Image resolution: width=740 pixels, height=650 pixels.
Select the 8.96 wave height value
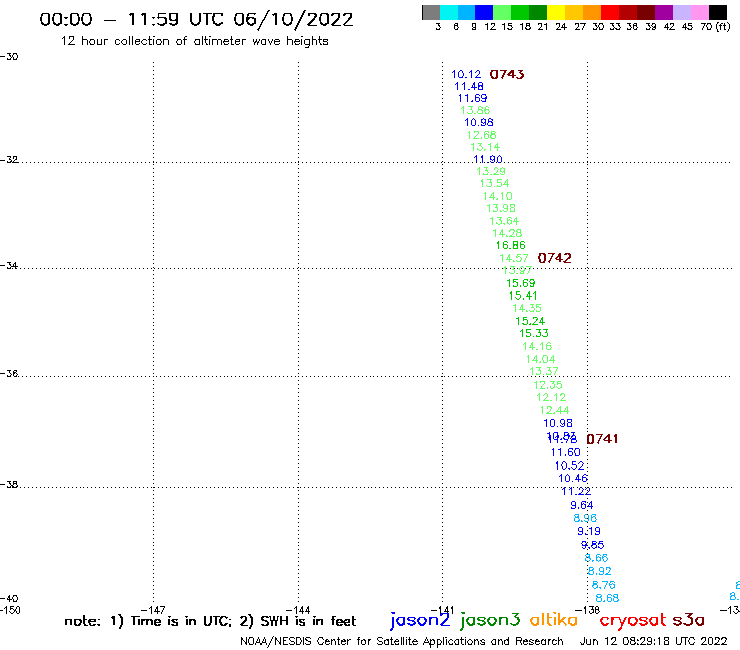tap(585, 518)
